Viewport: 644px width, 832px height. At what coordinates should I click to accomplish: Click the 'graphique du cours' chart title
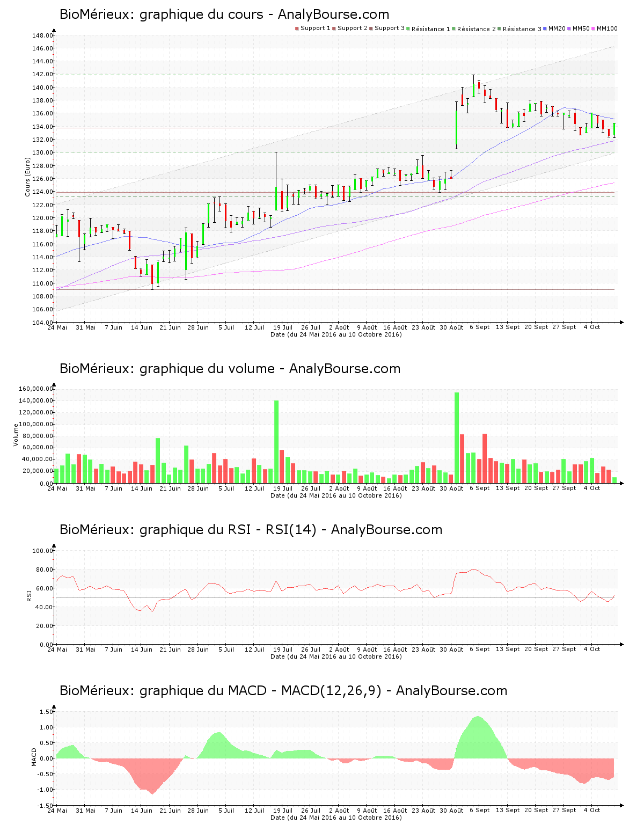click(224, 14)
